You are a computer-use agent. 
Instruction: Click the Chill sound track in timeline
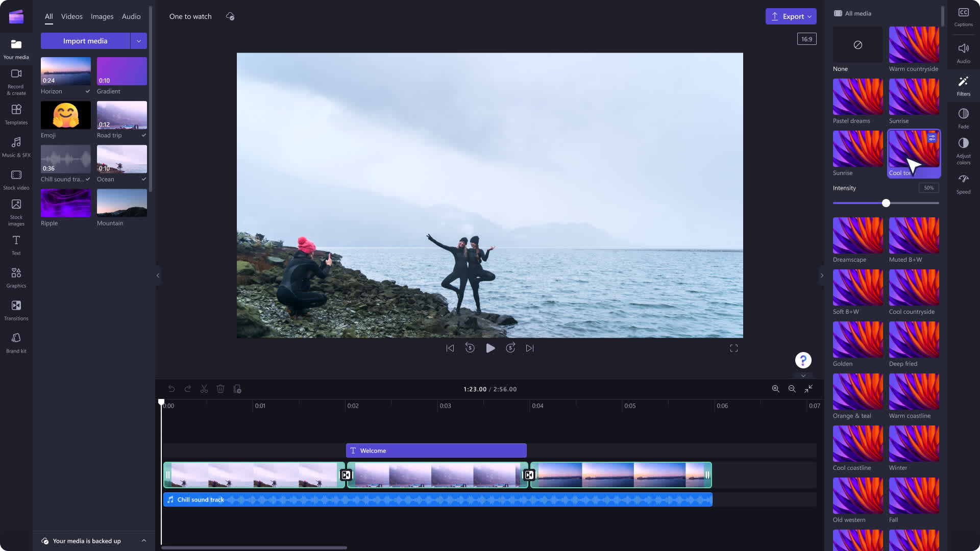tap(437, 499)
